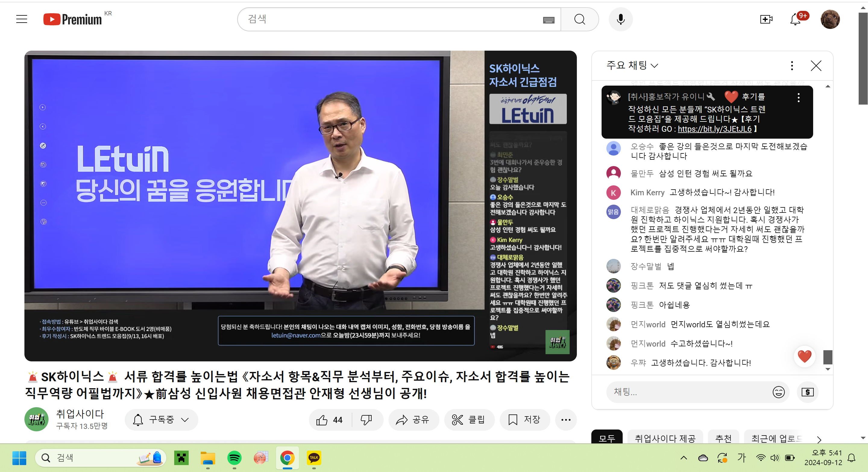Open the account avatar menu
Image resolution: width=868 pixels, height=472 pixels.
pos(830,19)
